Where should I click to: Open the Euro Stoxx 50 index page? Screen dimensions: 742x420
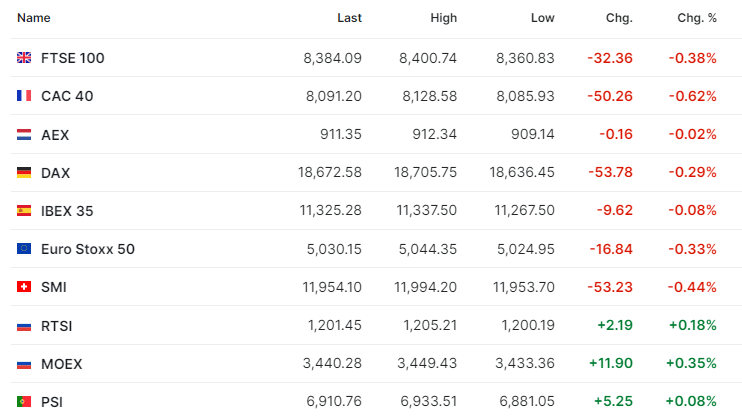(x=88, y=249)
